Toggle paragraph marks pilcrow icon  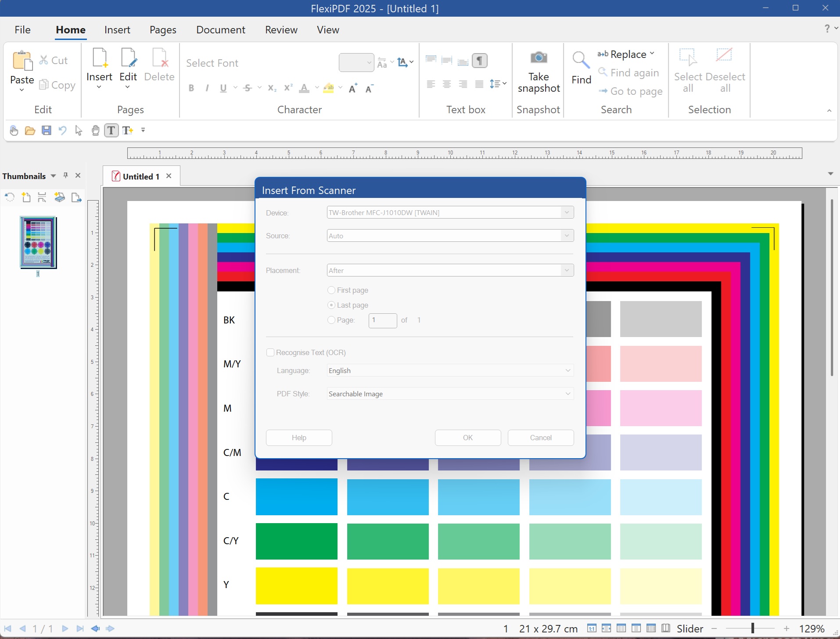pyautogui.click(x=480, y=61)
